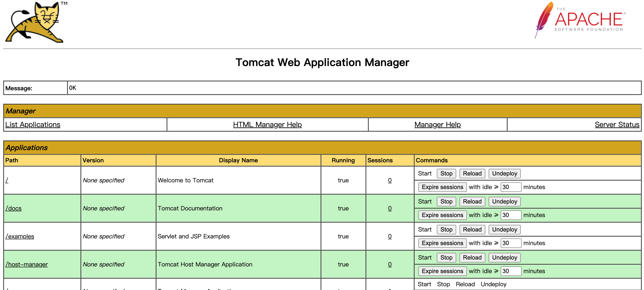Viewport: 644px width, 290px height.
Task: Open List Applications link
Action: [x=33, y=124]
